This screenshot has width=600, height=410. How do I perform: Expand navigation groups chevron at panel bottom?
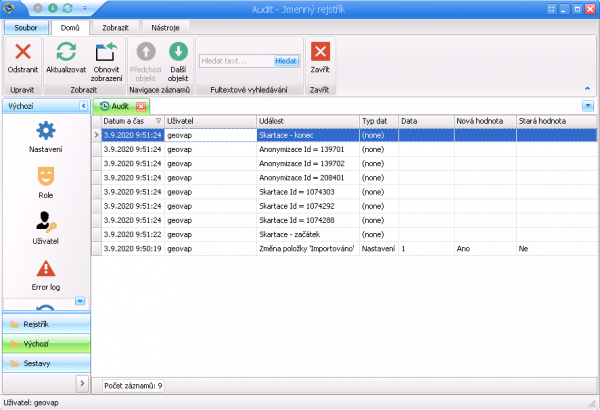pyautogui.click(x=83, y=383)
